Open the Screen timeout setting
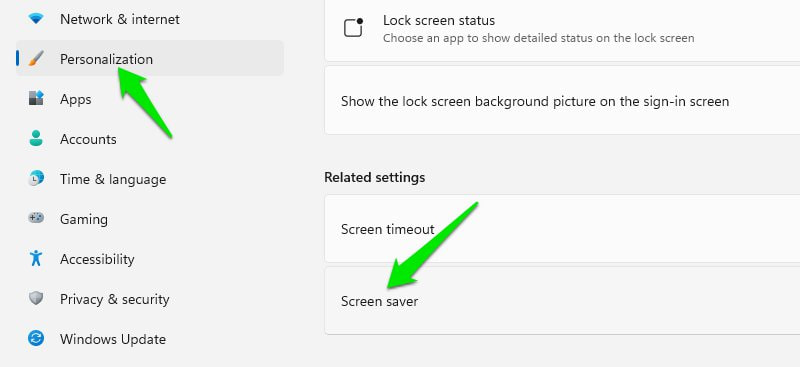This screenshot has height=367, width=800. [562, 229]
